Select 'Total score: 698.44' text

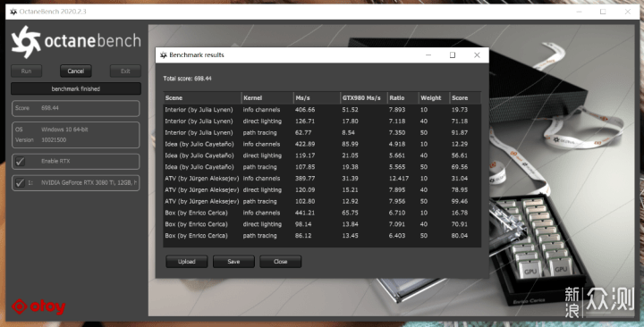[187, 79]
